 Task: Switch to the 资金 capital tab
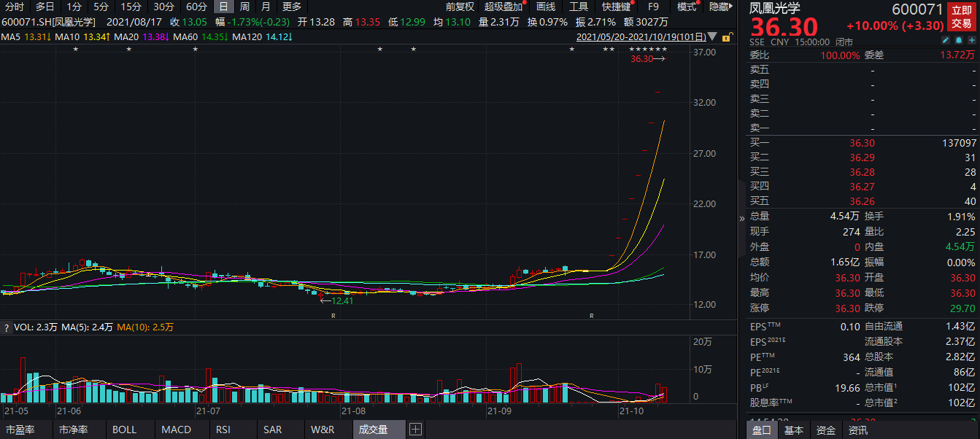(x=826, y=430)
